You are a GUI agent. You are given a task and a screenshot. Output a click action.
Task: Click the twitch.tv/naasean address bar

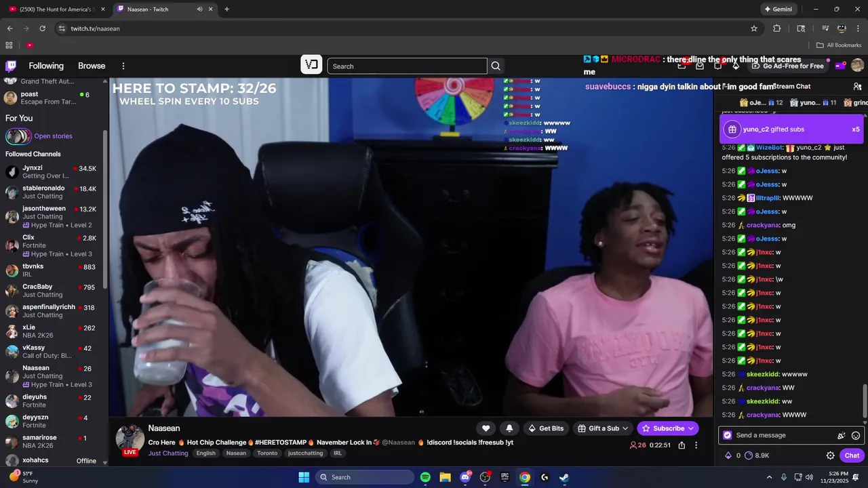coord(407,28)
